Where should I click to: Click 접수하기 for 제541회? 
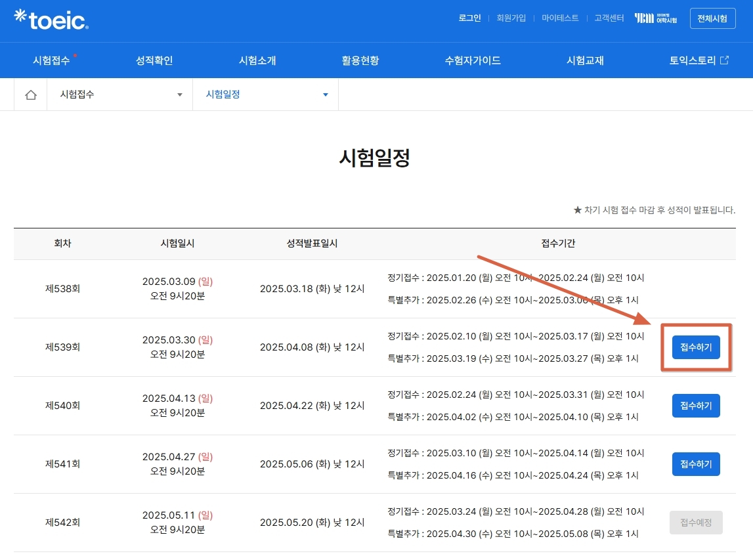(696, 464)
